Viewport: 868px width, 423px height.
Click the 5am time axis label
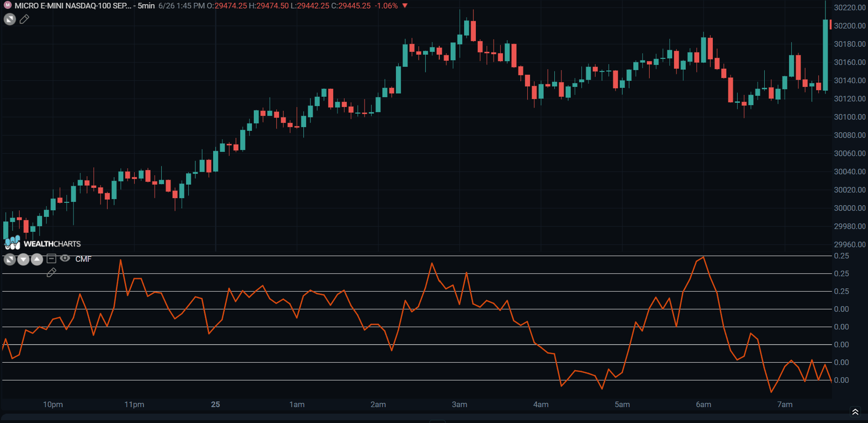click(x=622, y=404)
